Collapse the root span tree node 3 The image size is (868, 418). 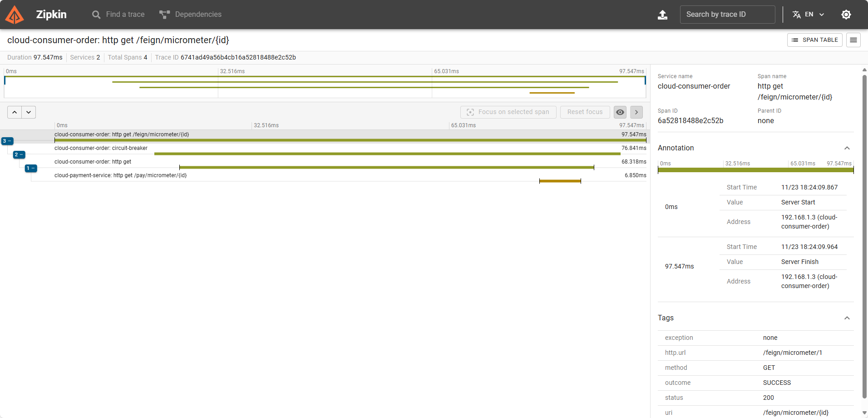click(x=7, y=141)
